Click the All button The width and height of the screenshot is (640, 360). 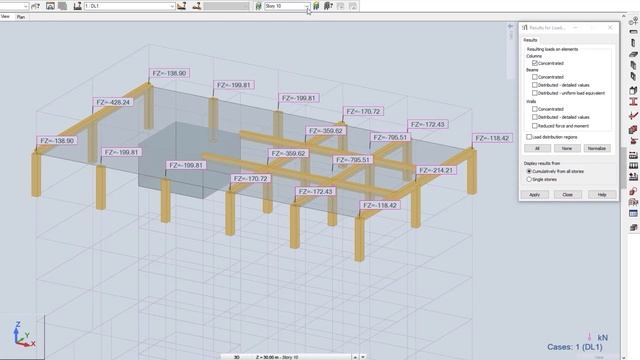[537, 149]
